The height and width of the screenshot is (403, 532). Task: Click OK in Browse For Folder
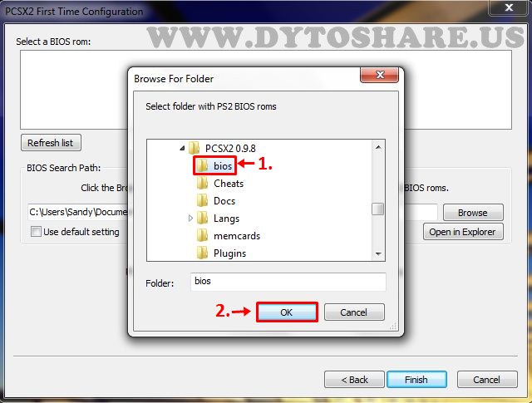(x=287, y=312)
